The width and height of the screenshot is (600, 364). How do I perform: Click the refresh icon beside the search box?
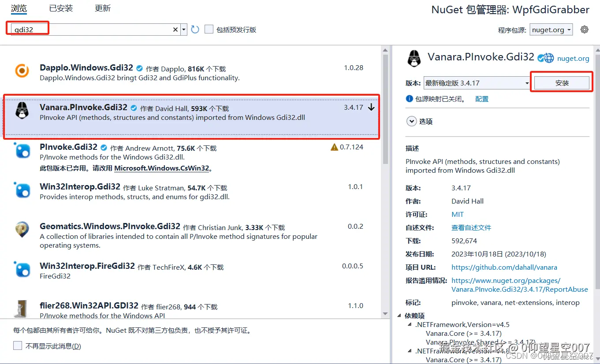tap(195, 30)
